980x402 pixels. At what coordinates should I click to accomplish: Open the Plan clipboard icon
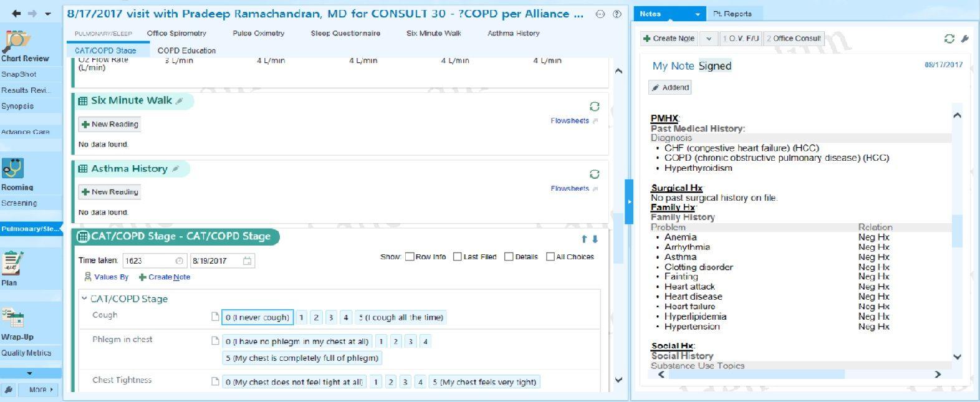tap(12, 263)
